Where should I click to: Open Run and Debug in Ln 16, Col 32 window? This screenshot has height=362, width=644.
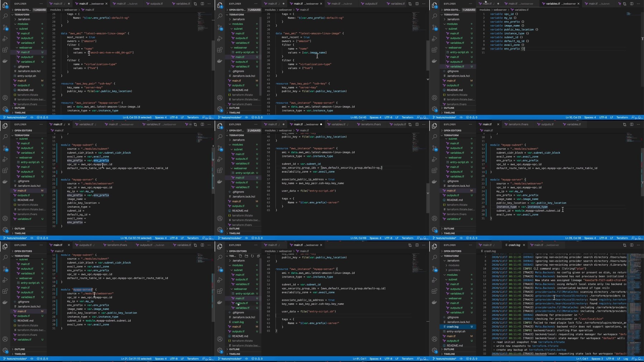pos(5,159)
